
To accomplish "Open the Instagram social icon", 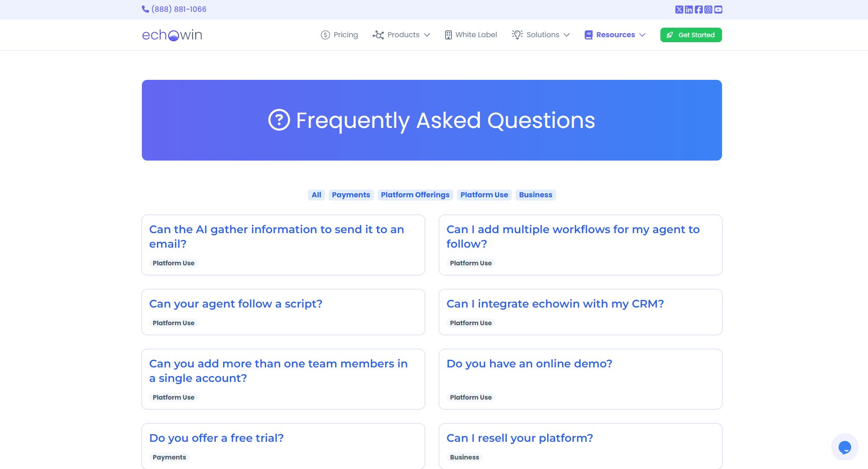I will pyautogui.click(x=708, y=10).
